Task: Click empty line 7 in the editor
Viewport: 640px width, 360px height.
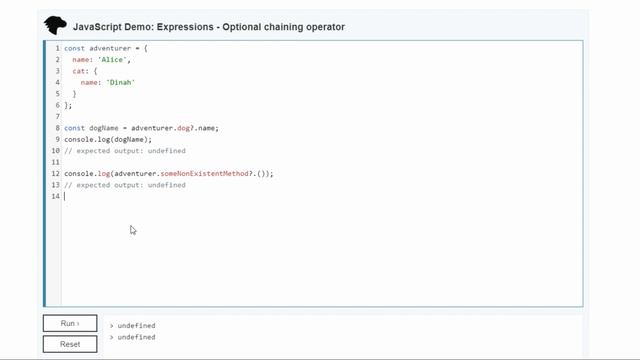Action: point(322,117)
